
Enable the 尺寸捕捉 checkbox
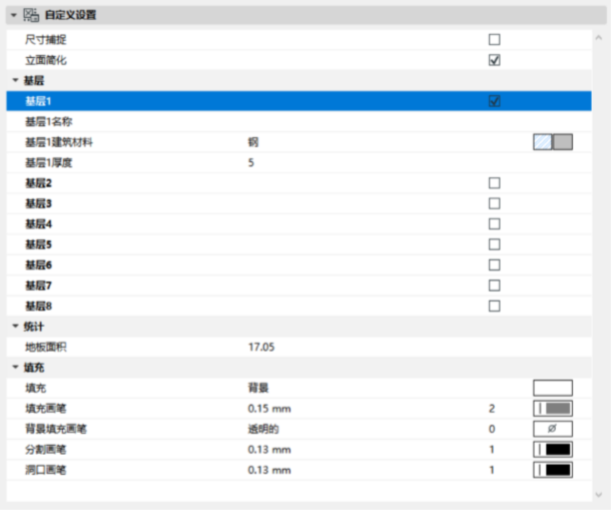[x=494, y=40]
